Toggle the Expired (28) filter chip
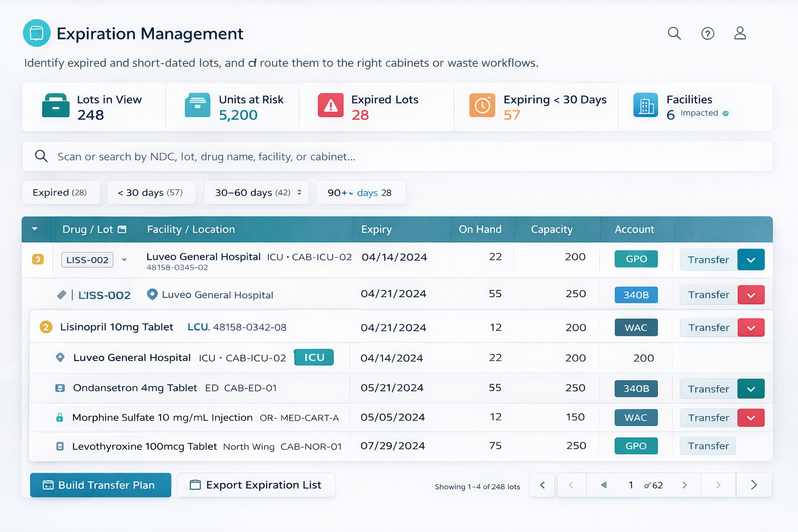The image size is (798, 532). click(x=61, y=192)
